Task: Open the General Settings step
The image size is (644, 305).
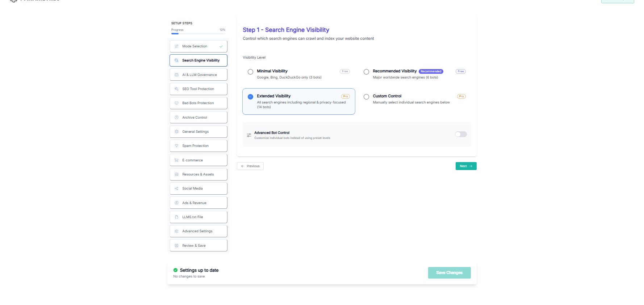Action: coord(198,132)
